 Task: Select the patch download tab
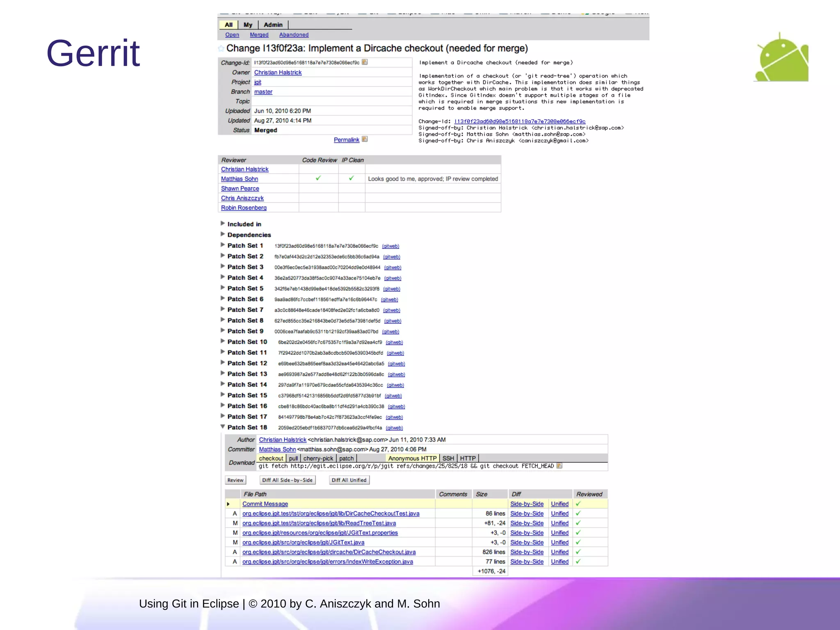(347, 458)
